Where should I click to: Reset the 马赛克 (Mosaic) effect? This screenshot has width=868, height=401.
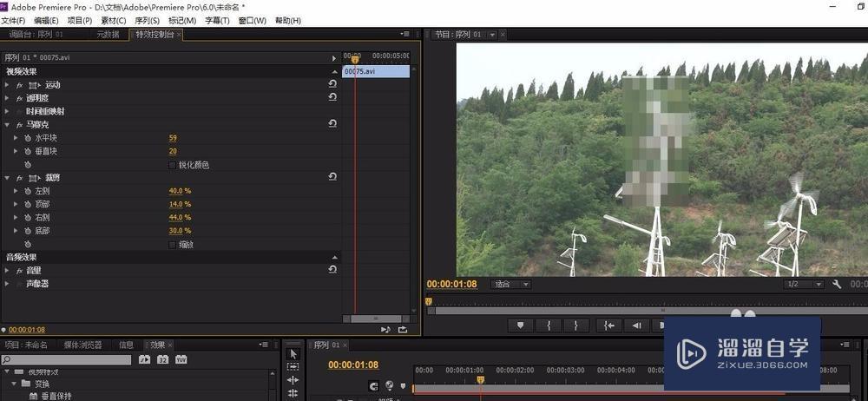pyautogui.click(x=332, y=123)
